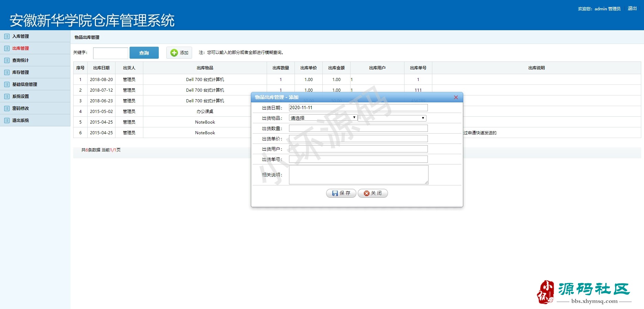Screen dimensions: 644x309
Task: Click the icon beside 系统设置 menu
Action: (7, 96)
